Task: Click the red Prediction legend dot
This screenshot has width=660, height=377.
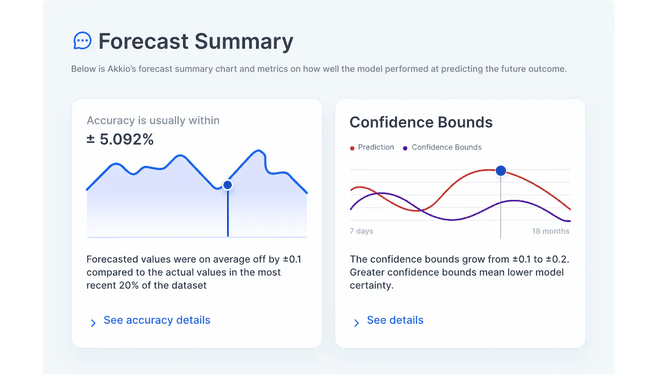Action: point(352,148)
